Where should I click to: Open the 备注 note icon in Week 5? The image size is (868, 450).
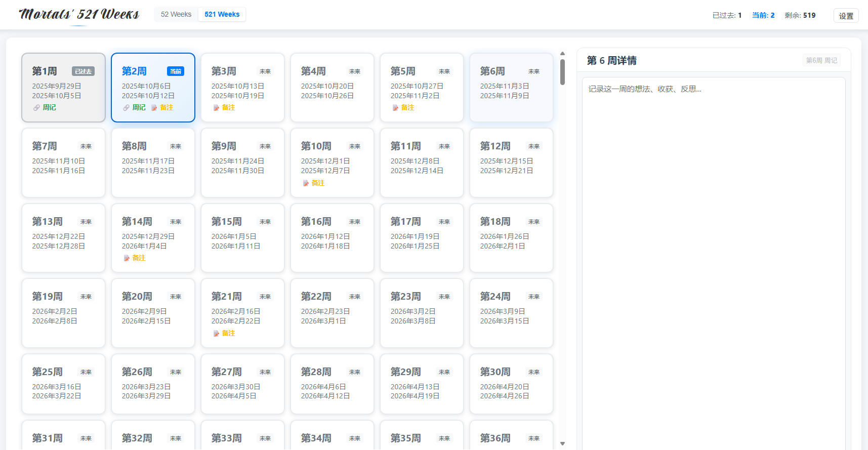tap(396, 108)
